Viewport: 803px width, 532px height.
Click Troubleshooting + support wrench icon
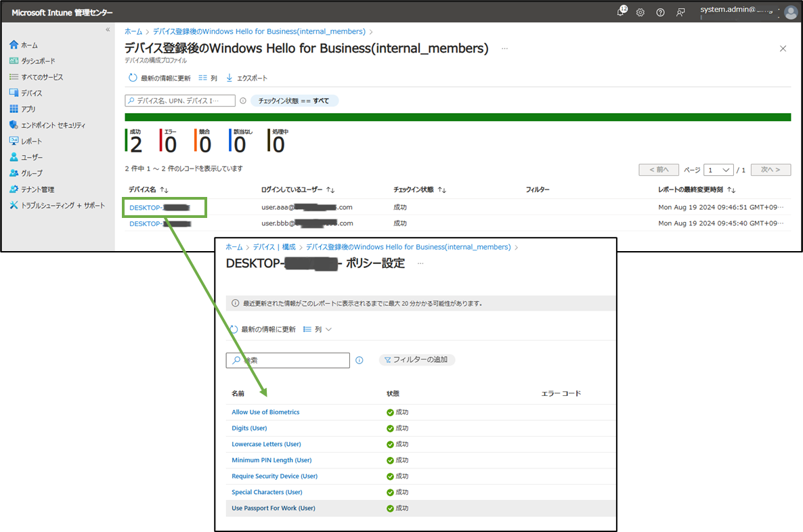pos(14,205)
